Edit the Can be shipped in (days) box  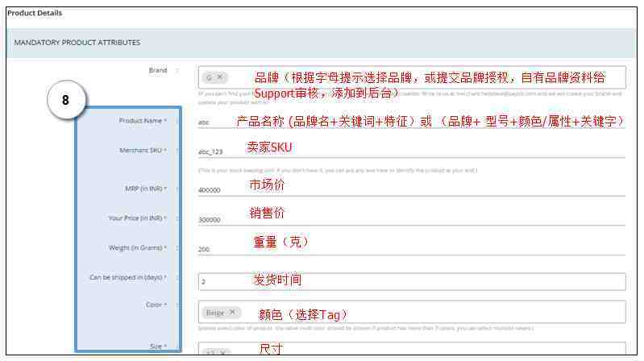click(412, 282)
